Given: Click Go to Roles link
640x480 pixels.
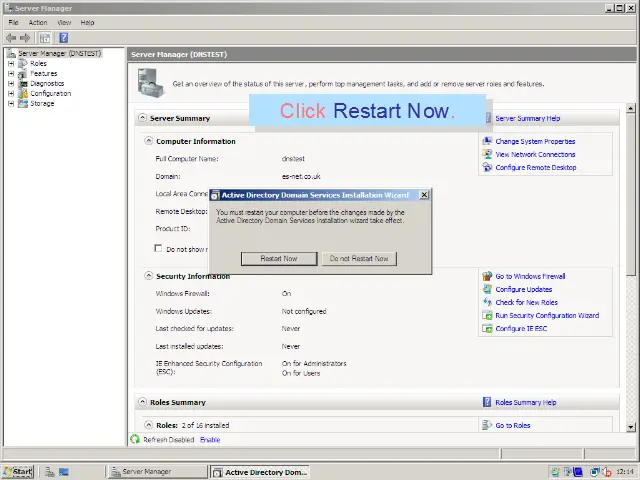Looking at the screenshot, I should (x=513, y=425).
